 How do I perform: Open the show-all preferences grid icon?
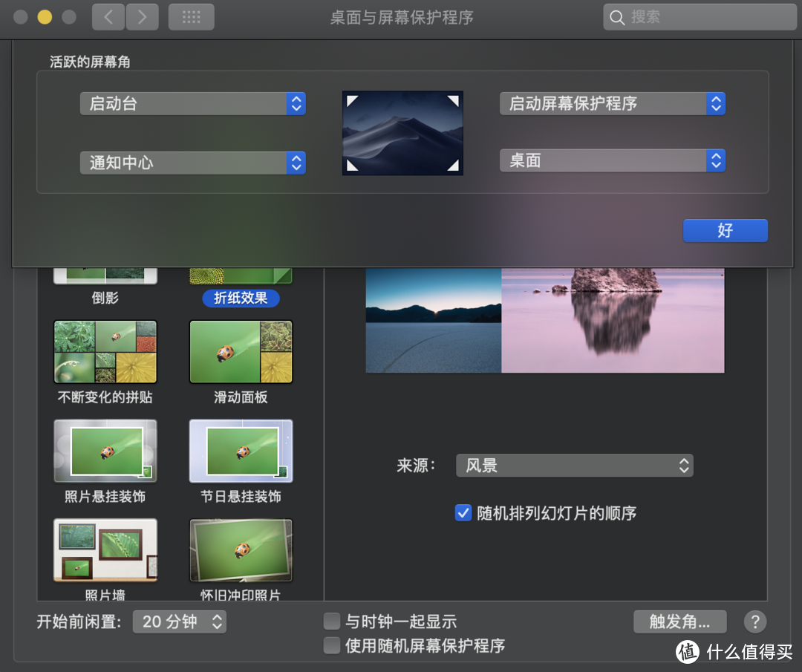191,16
